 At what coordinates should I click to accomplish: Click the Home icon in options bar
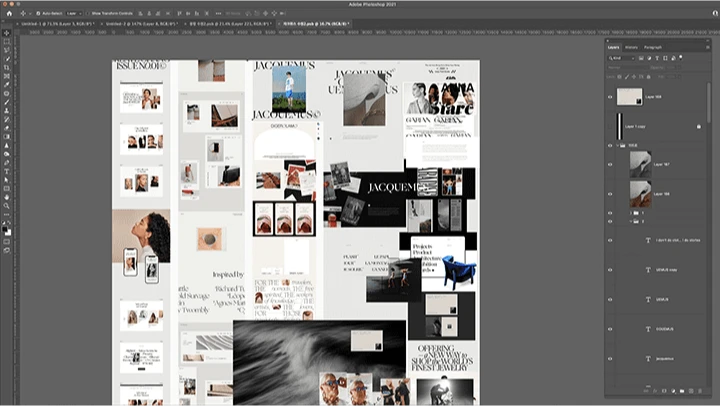pyautogui.click(x=9, y=13)
